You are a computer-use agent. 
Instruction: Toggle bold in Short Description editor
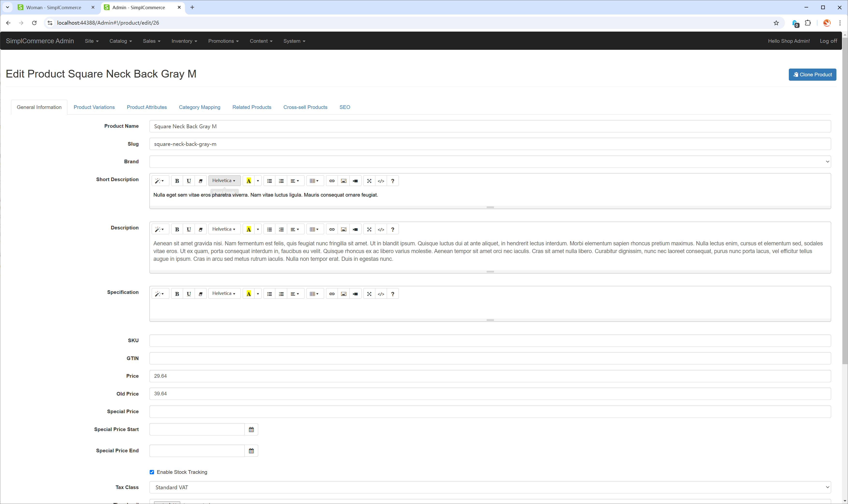pyautogui.click(x=177, y=181)
